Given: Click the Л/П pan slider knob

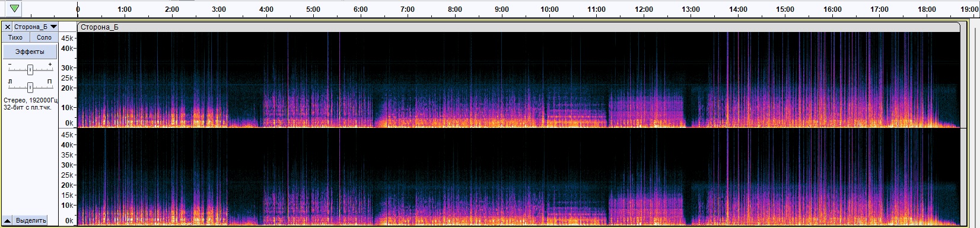Looking at the screenshot, I should tap(30, 87).
